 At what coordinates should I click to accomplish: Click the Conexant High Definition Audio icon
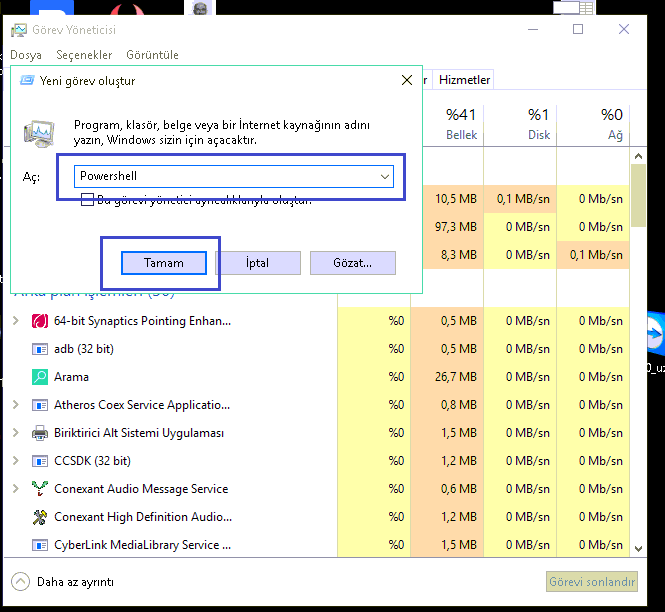pyautogui.click(x=40, y=517)
